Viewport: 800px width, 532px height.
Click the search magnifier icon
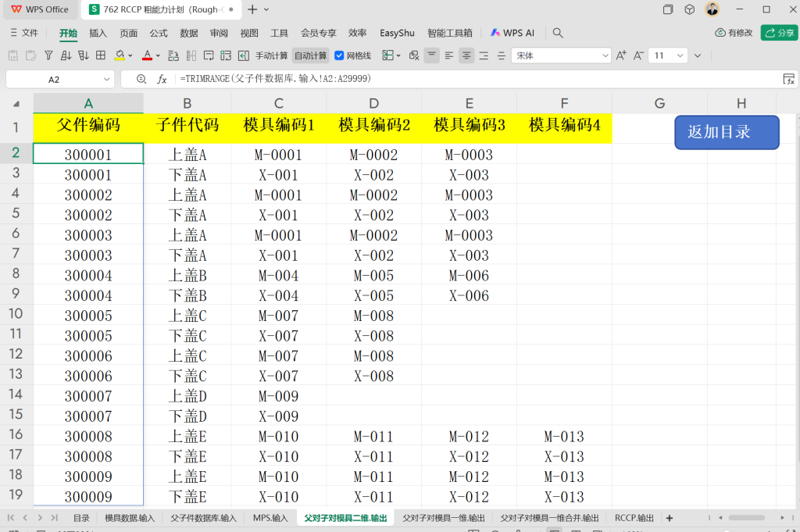(x=558, y=33)
